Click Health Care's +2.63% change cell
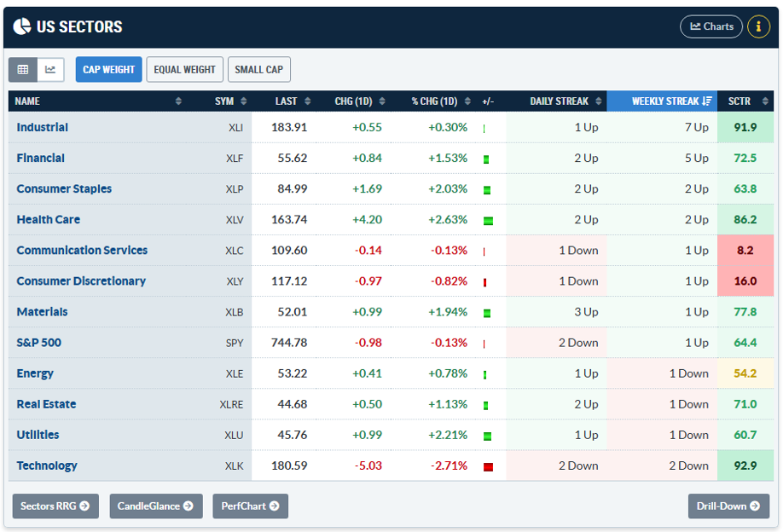Viewport: 783px width, 532px height. pos(448,220)
